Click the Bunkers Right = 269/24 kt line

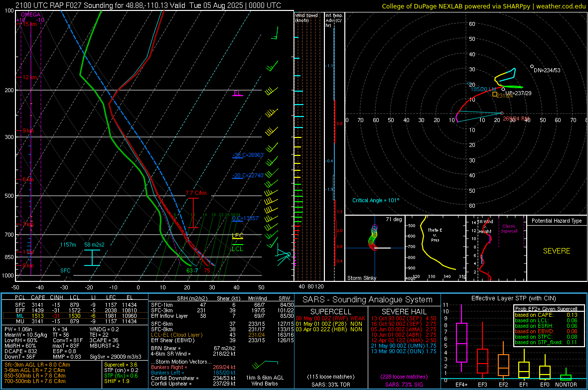pos(193,367)
